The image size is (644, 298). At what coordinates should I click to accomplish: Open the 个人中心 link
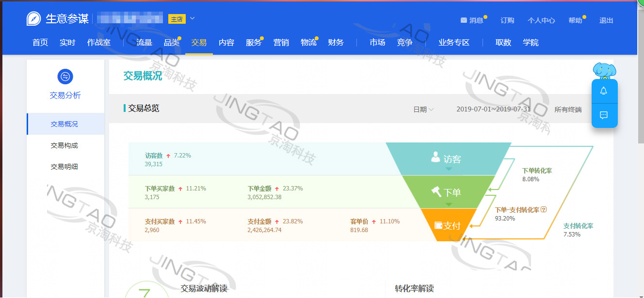pos(541,20)
